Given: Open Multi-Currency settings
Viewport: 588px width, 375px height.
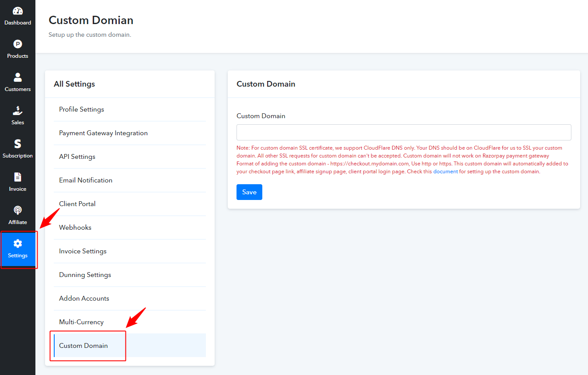Looking at the screenshot, I should click(x=129, y=322).
